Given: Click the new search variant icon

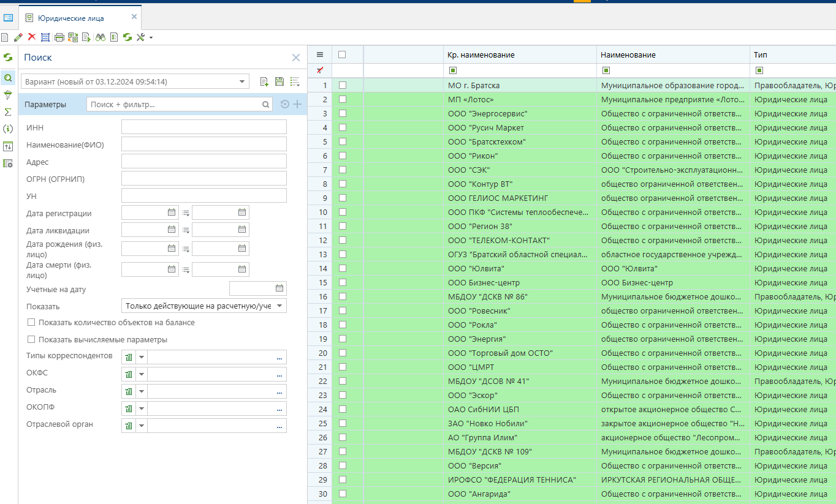Looking at the screenshot, I should tap(265, 81).
